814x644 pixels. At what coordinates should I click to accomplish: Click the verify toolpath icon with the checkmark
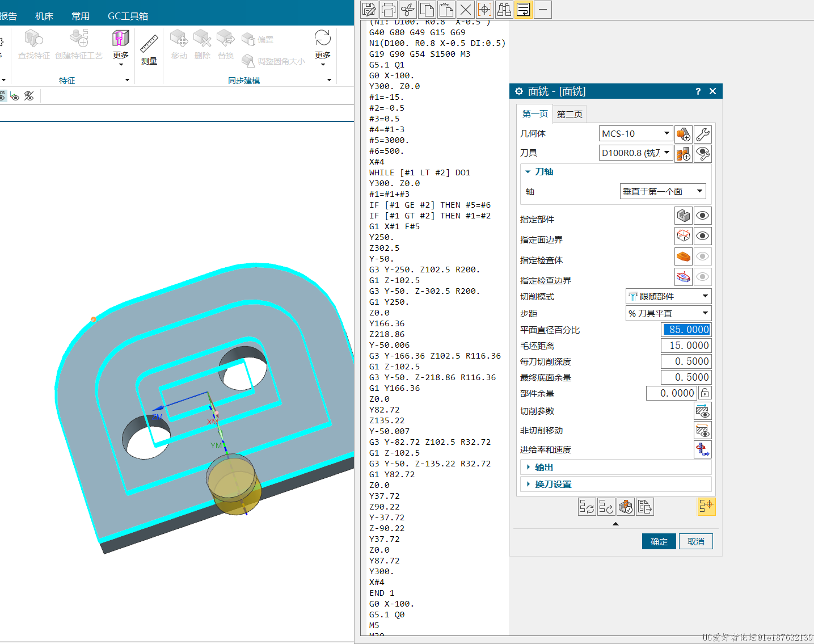[x=626, y=507]
